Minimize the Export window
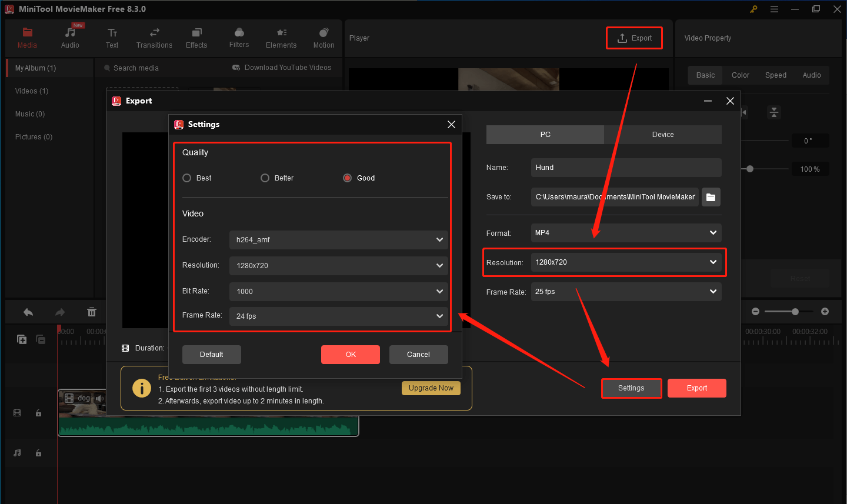Image resolution: width=847 pixels, height=504 pixels. point(708,101)
